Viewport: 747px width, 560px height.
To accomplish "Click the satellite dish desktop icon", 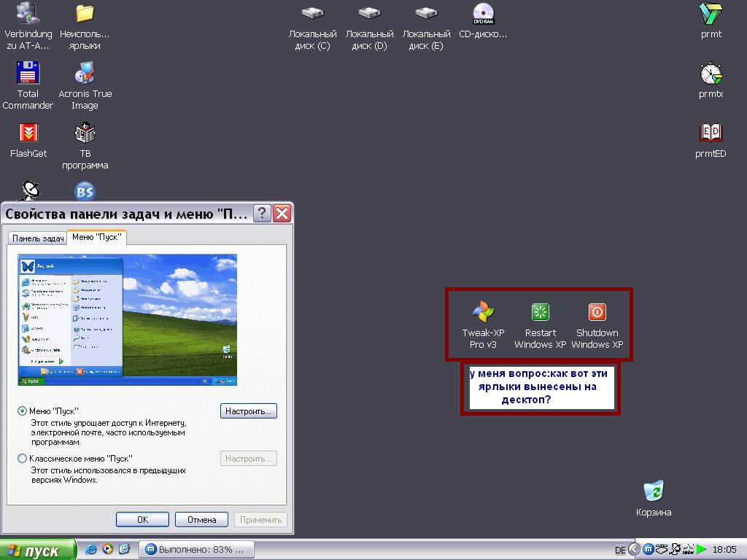I will pyautogui.click(x=30, y=190).
